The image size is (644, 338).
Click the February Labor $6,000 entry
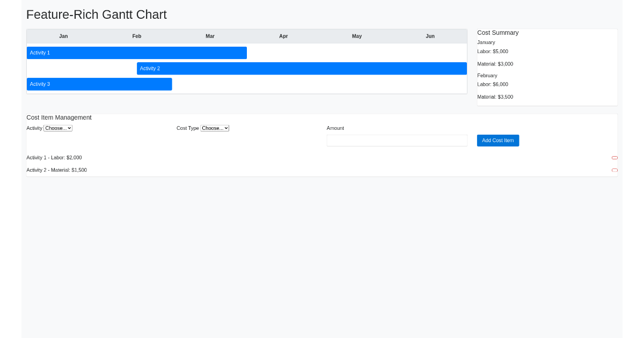coord(493,84)
